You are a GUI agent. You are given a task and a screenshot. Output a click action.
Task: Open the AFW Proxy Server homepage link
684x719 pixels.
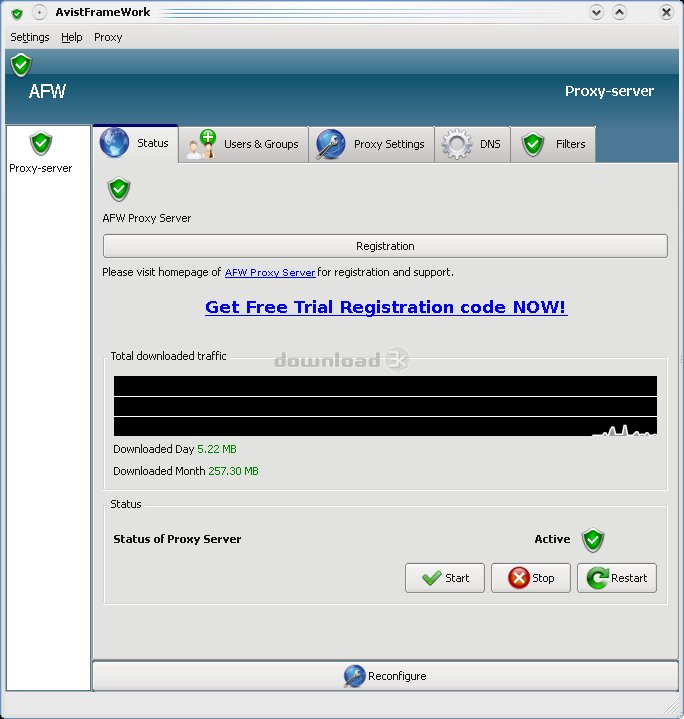click(270, 272)
